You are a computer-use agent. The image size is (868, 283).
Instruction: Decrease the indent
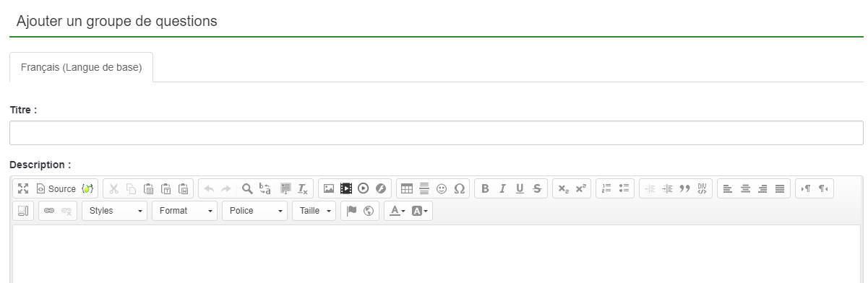pyautogui.click(x=650, y=189)
